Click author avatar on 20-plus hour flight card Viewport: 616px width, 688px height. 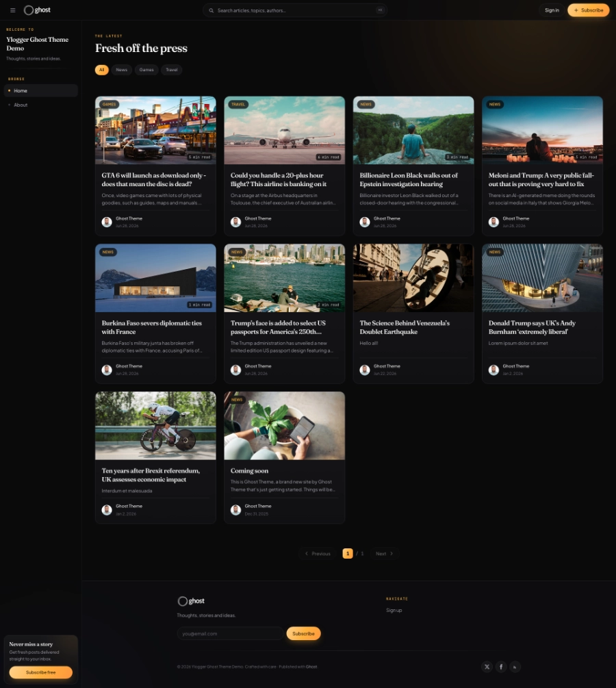coord(235,222)
